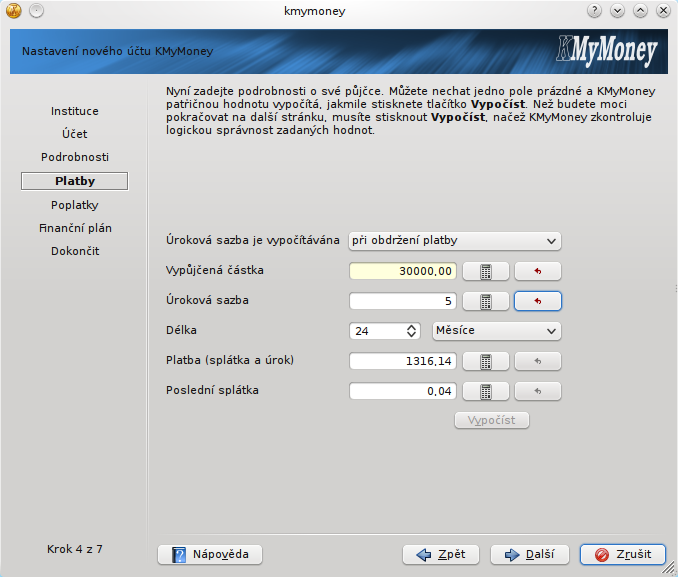Go back with the Zpět button
The height and width of the screenshot is (577, 678).
coord(441,555)
